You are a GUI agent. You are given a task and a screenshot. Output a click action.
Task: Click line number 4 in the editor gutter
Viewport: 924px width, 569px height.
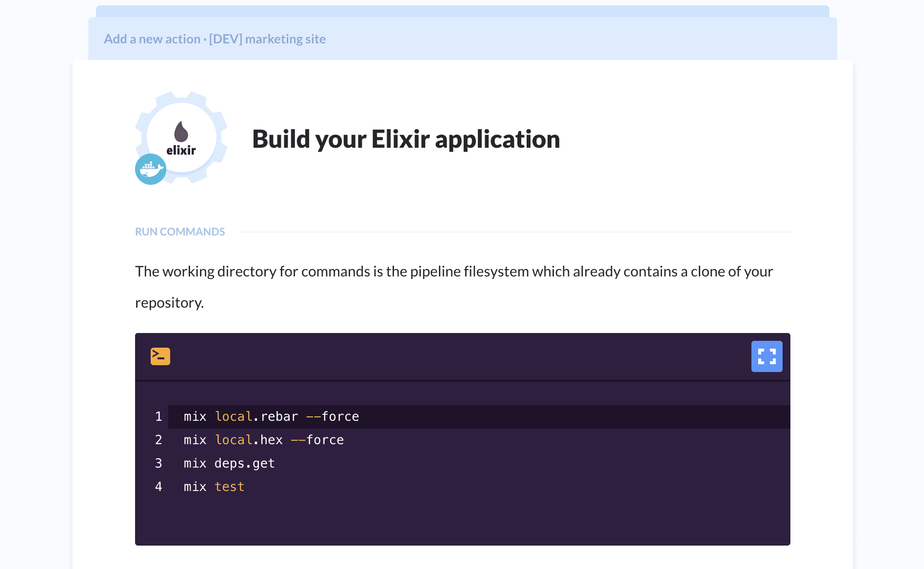tap(158, 487)
